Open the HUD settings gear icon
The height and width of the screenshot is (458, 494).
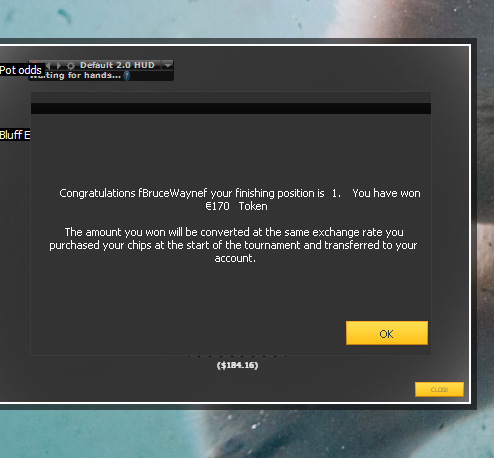coord(71,65)
